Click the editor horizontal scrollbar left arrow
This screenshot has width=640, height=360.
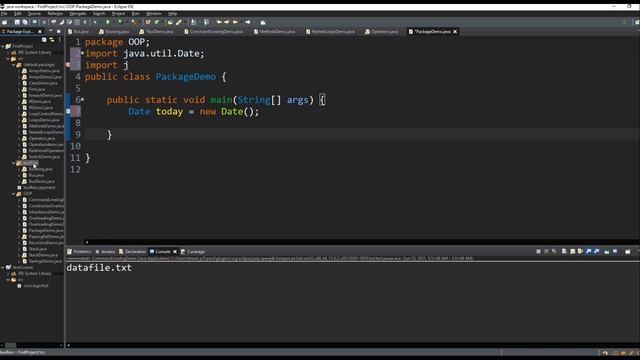coord(87,242)
